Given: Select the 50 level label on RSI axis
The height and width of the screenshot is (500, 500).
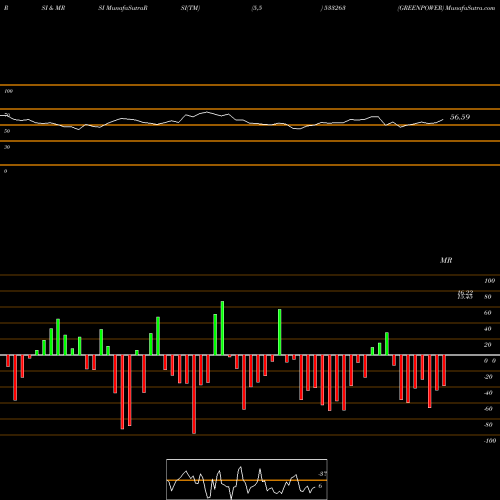Looking at the screenshot, I should tap(7, 131).
